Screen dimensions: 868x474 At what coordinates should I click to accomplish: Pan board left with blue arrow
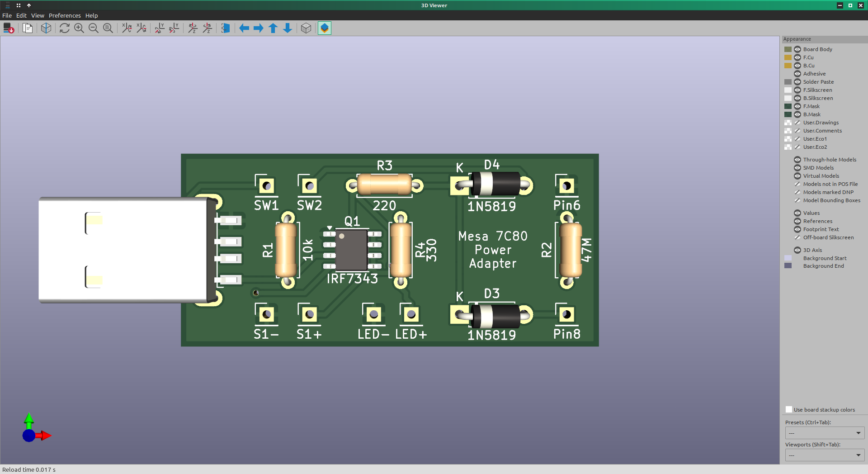244,28
